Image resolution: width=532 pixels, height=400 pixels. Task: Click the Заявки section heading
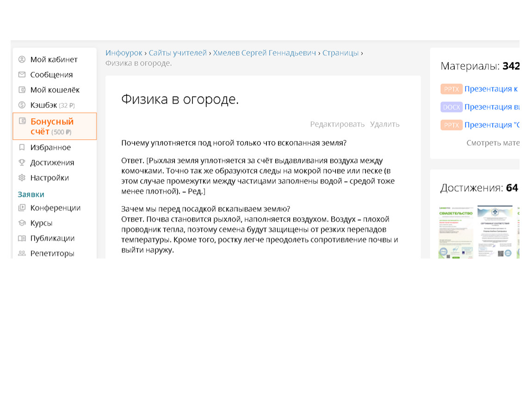click(31, 194)
